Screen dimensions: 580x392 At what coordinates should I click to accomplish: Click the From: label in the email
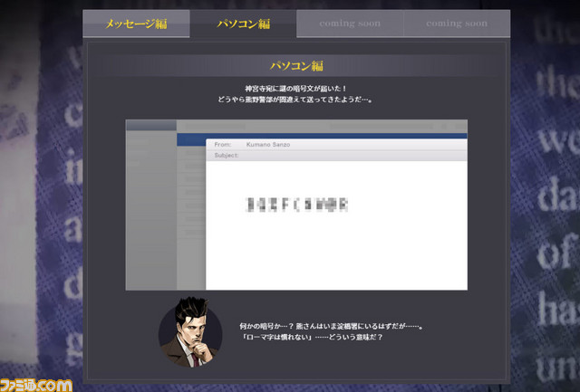click(x=223, y=145)
